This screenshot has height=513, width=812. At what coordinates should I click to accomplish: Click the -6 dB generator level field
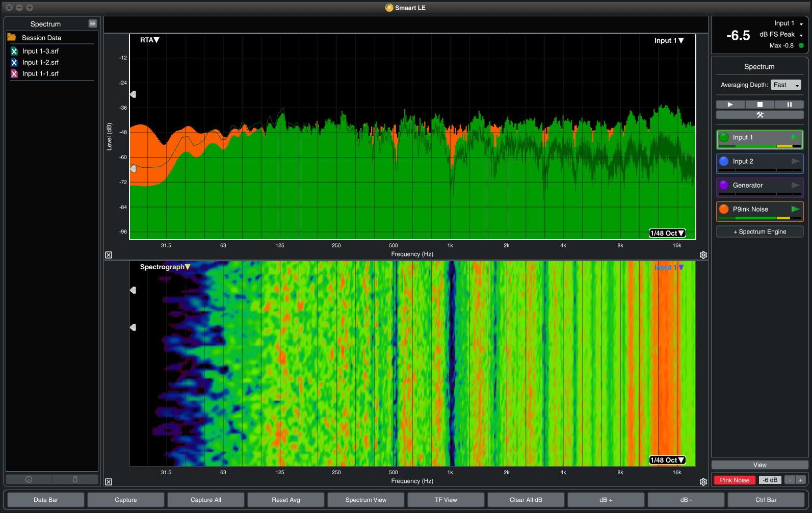pyautogui.click(x=770, y=480)
